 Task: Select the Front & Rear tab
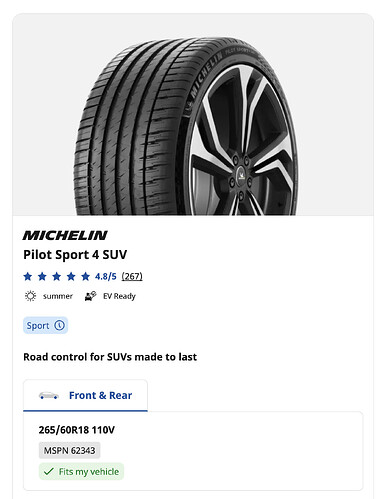coord(85,395)
